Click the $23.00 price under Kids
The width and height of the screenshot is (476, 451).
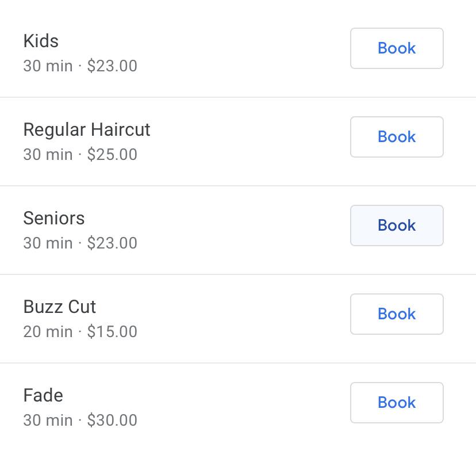tap(113, 66)
